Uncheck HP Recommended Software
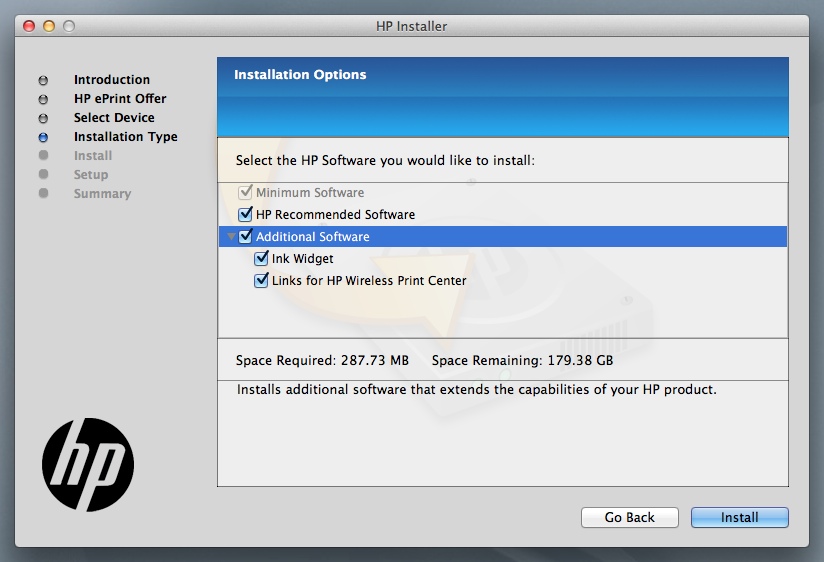Screen dimensions: 824x562 (x=245, y=215)
